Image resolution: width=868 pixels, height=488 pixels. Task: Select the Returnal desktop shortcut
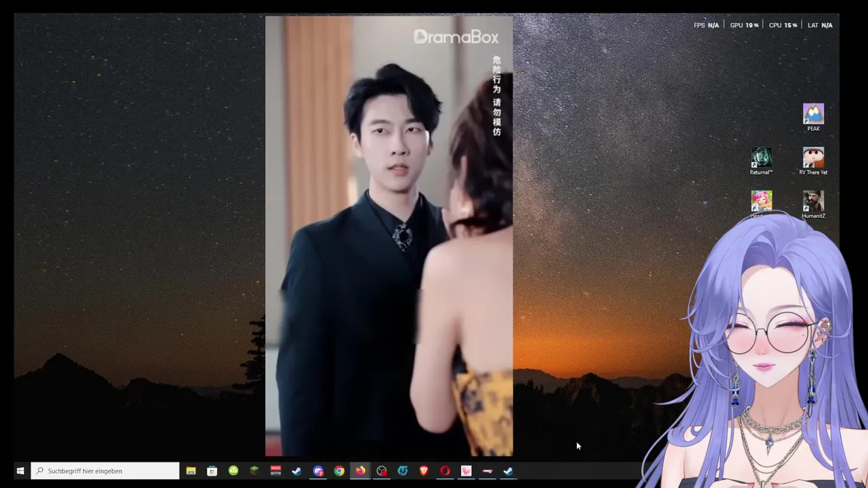click(x=761, y=161)
